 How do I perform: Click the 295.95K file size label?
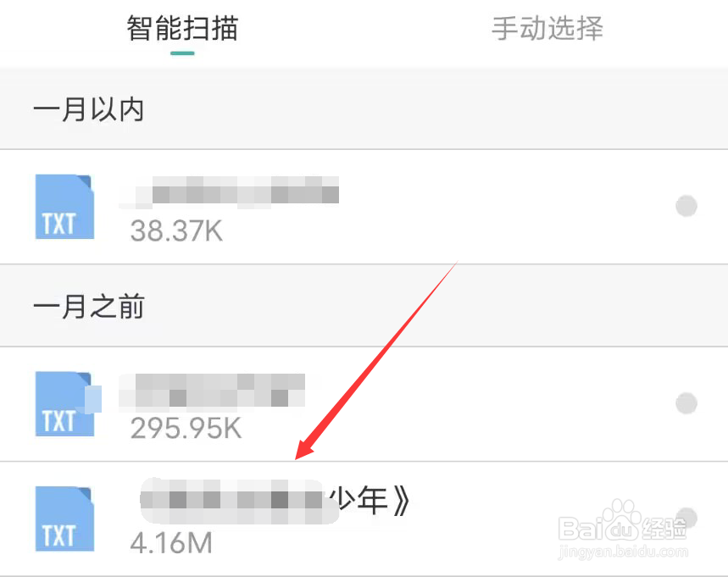pos(186,428)
